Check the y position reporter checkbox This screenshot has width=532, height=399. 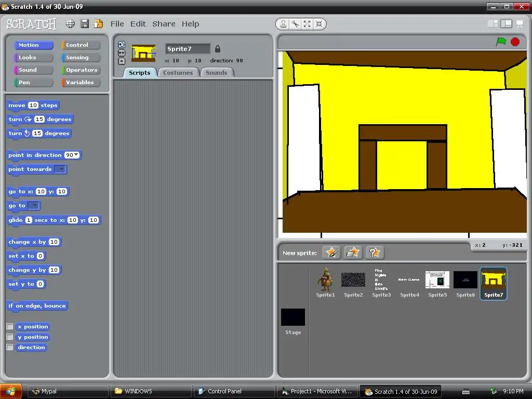[x=10, y=337]
